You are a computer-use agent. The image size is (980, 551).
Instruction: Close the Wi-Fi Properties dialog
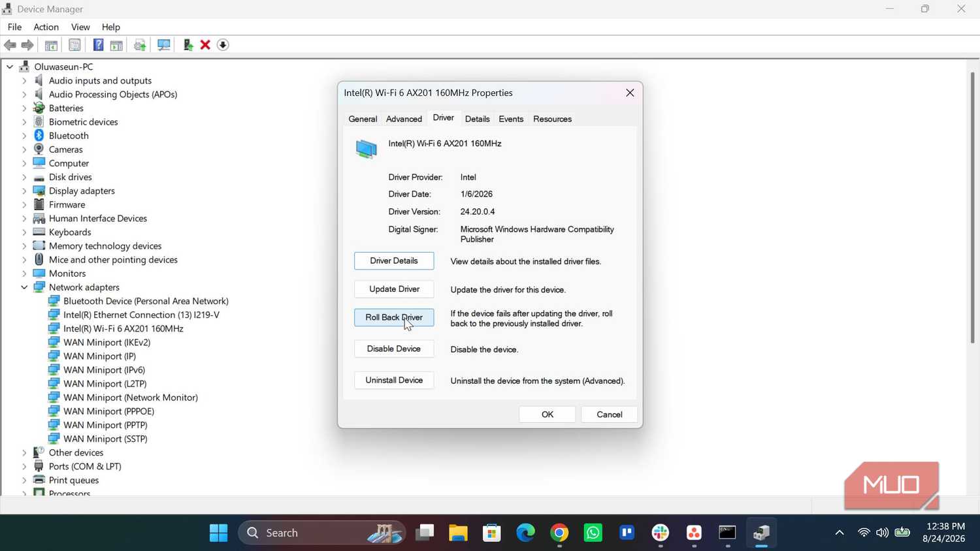click(630, 93)
